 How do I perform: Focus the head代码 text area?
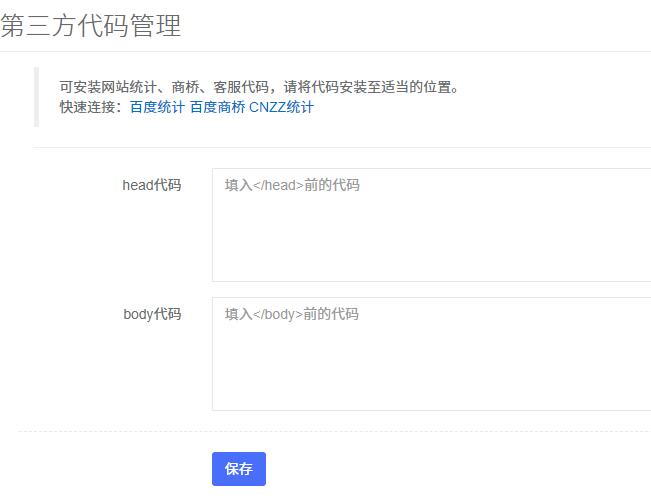click(x=431, y=225)
